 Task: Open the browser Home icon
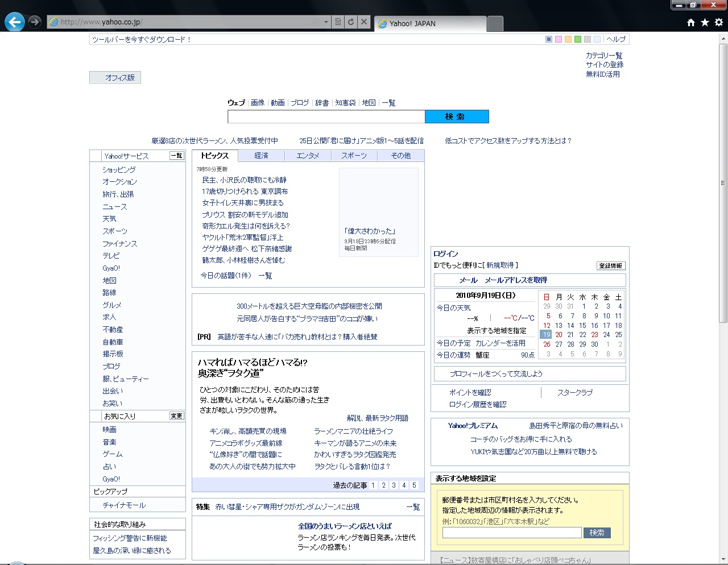pyautogui.click(x=691, y=22)
